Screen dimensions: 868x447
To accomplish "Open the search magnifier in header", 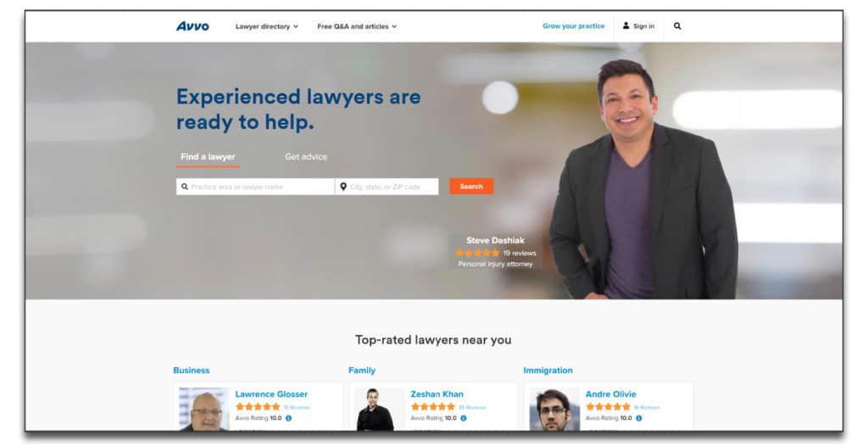I will coord(677,26).
